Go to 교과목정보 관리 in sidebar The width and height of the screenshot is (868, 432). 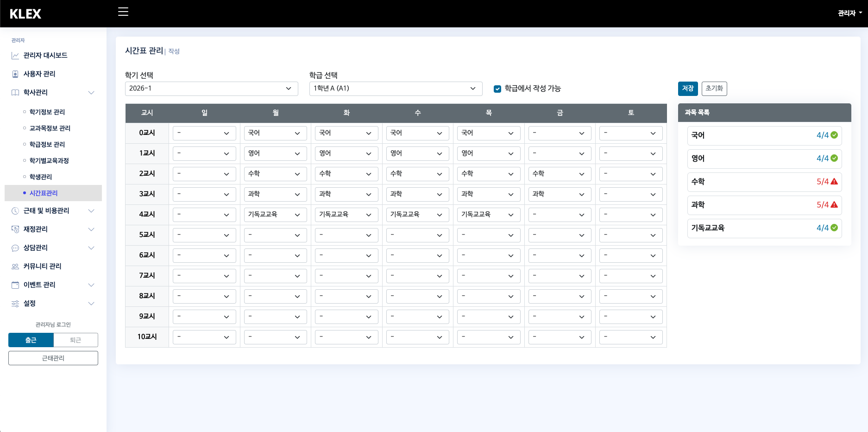coord(50,128)
